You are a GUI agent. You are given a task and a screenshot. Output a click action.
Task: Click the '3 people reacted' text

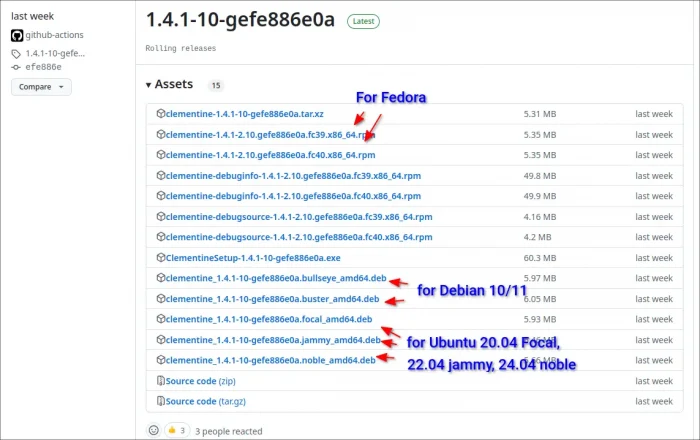coord(229,431)
